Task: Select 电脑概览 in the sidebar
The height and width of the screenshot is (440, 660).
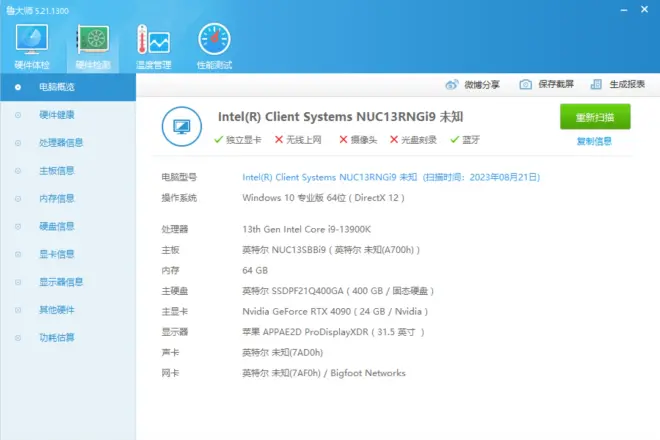Action: click(68, 87)
